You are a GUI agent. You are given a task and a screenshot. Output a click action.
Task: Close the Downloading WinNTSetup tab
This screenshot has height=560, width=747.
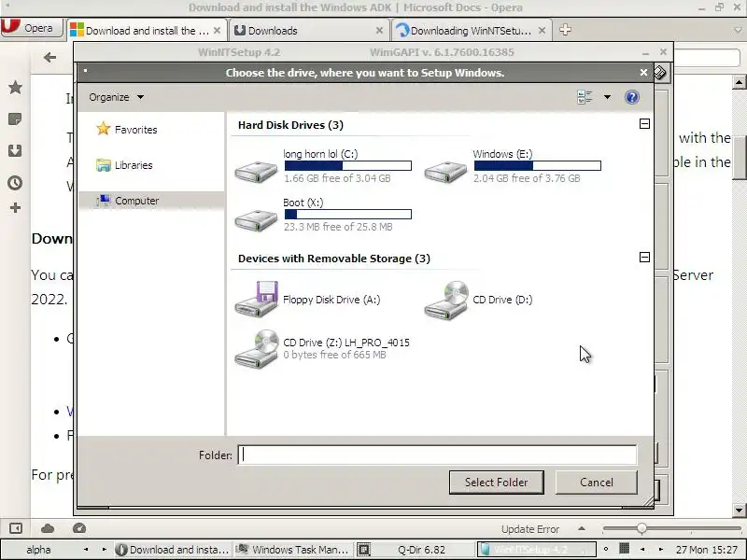(542, 31)
